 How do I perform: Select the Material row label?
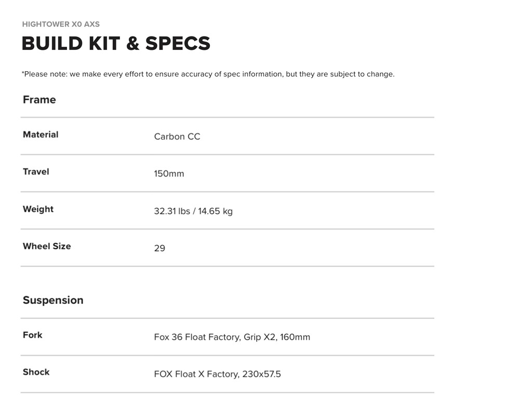point(41,135)
